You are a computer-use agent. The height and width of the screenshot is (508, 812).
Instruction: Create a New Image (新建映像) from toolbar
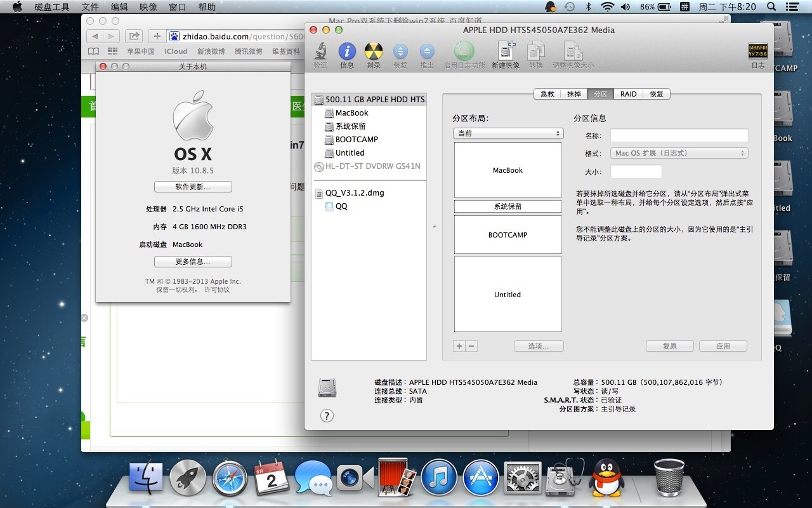click(506, 51)
